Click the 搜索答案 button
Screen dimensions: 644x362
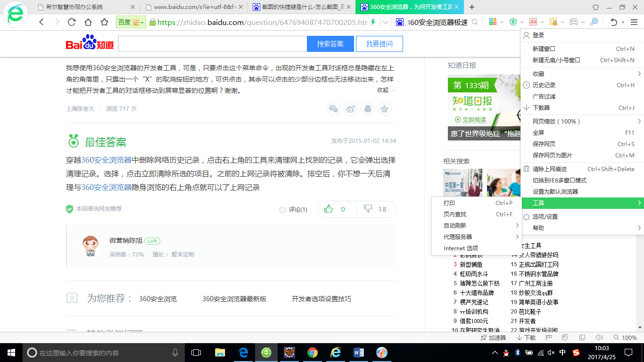click(330, 44)
